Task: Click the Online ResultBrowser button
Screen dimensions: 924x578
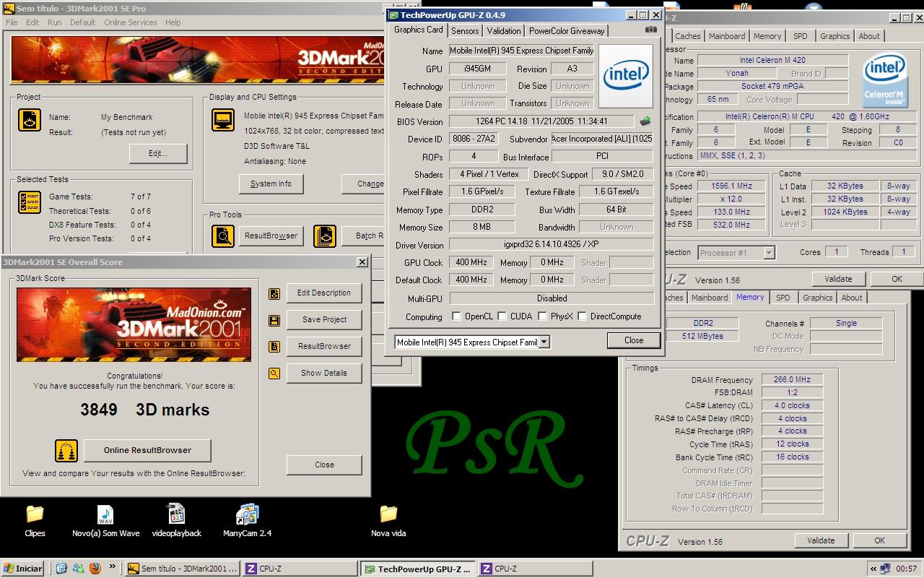Action: click(147, 450)
